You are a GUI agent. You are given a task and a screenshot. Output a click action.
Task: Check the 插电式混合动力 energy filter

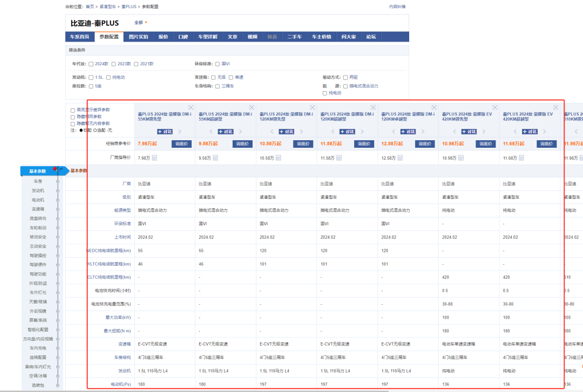point(345,86)
